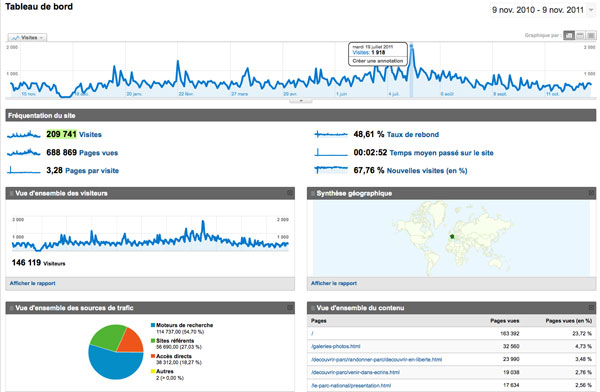Image resolution: width=600 pixels, height=392 pixels.
Task: Graph the visits by month
Action: (591, 35)
